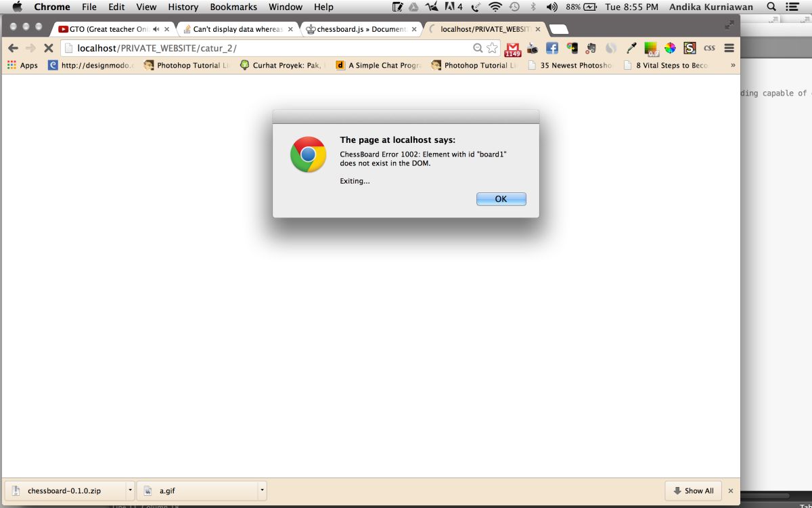812x508 pixels.
Task: Click the green gradient extension showing 0.9
Action: point(651,48)
